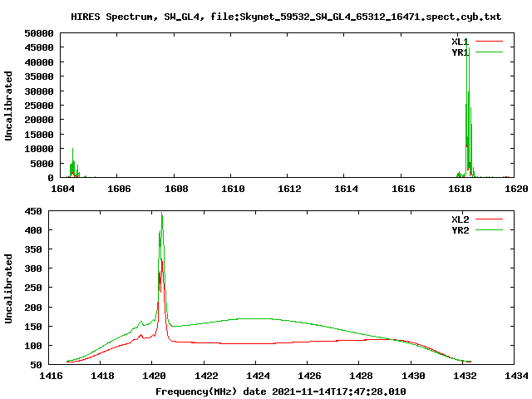The image size is (532, 399).
Task: Click the 1424 x-axis tick label
Action: pyautogui.click(x=258, y=376)
